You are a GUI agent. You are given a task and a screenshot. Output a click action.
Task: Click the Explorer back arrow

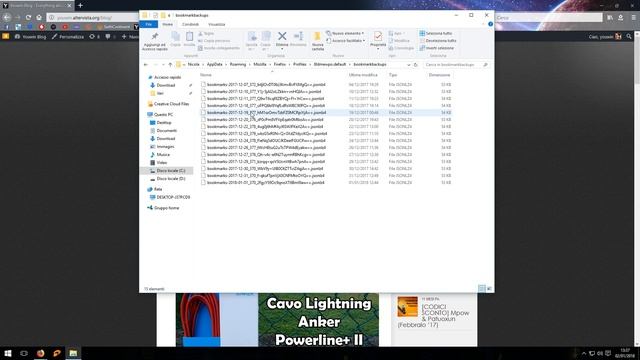click(146, 65)
